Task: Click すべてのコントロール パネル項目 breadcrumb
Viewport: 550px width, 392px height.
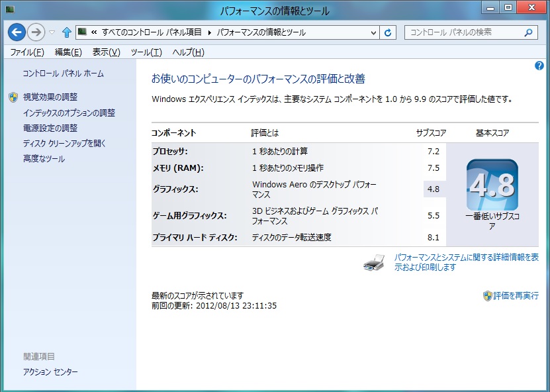Action: tap(152, 32)
